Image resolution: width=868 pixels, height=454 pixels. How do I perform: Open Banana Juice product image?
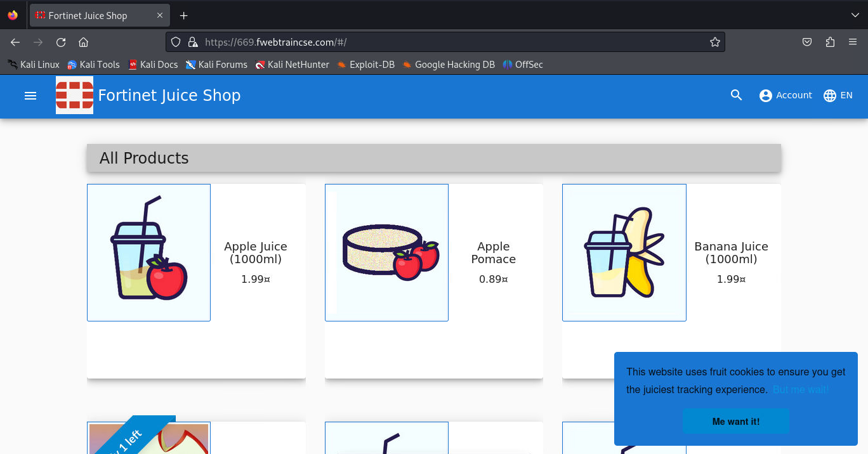pos(624,252)
